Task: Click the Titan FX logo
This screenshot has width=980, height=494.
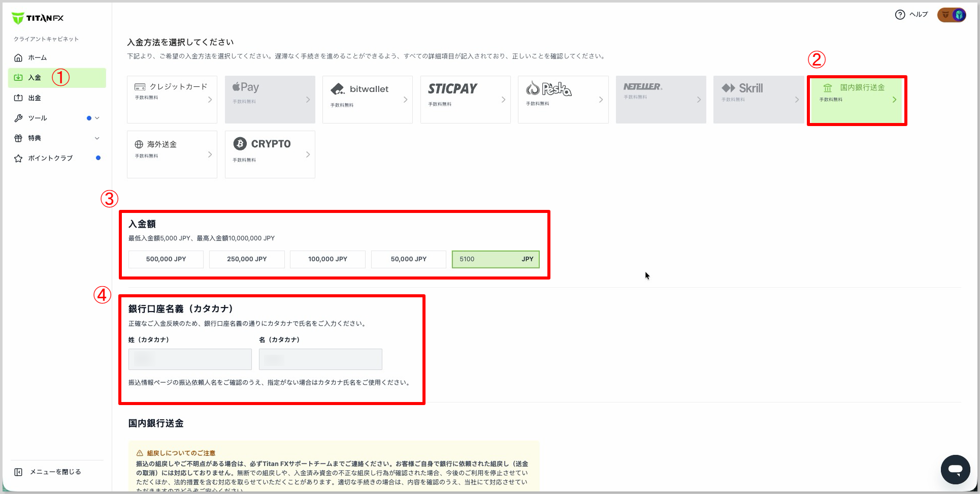Action: pos(38,18)
